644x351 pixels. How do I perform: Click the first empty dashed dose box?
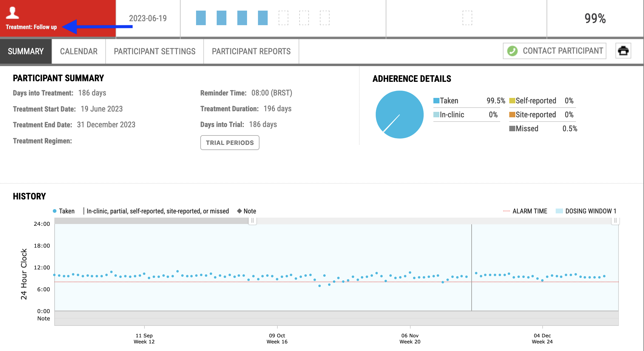coord(283,18)
